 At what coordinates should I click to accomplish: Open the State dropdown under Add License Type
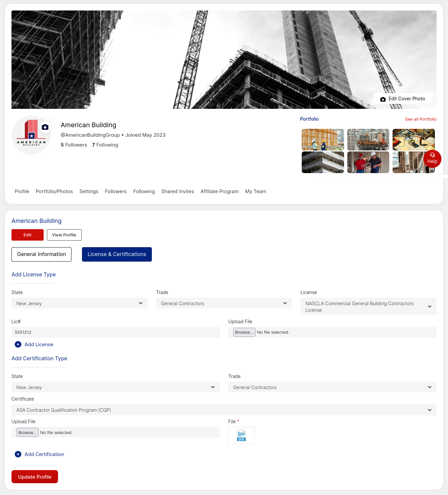pos(79,303)
